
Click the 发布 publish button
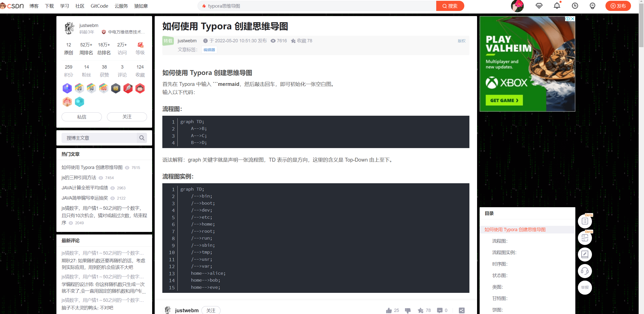618,6
